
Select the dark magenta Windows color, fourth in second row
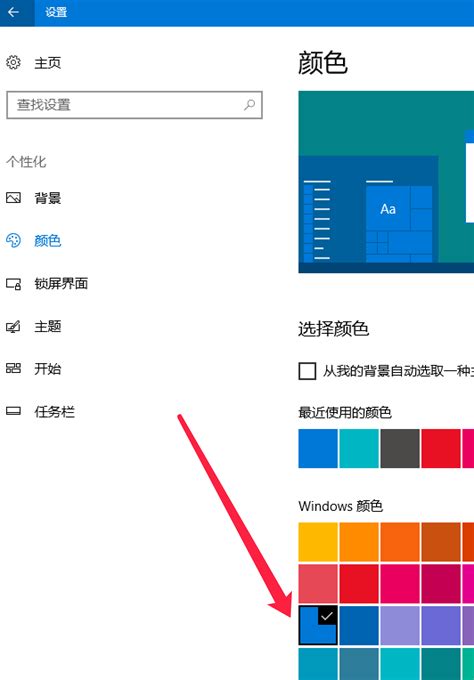click(x=441, y=583)
